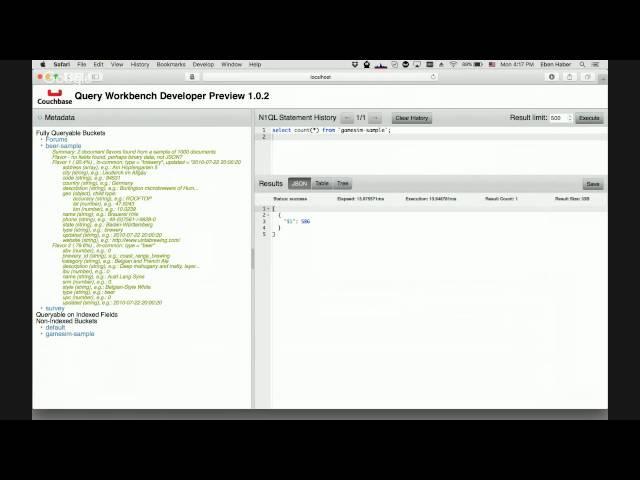
Task: Open the Bookmarks menu
Action: click(171, 64)
